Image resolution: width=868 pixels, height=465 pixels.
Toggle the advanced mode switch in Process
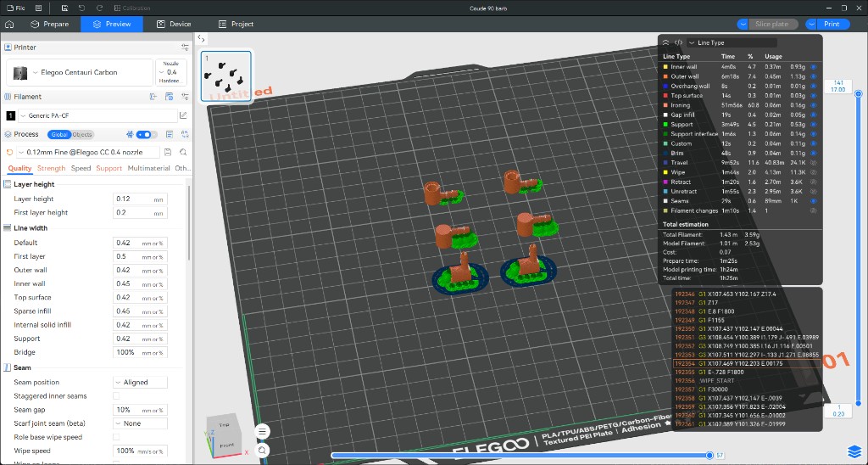147,135
